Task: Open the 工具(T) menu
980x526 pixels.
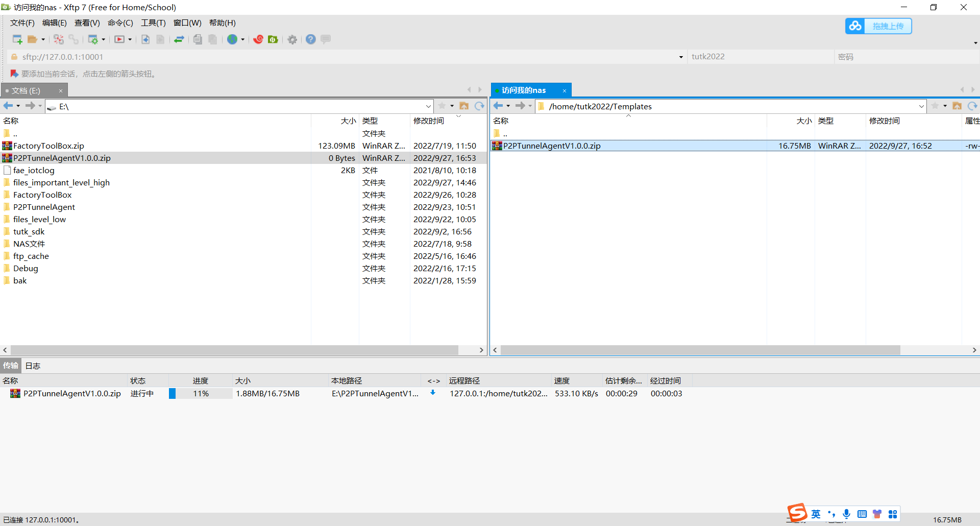Action: pyautogui.click(x=153, y=23)
